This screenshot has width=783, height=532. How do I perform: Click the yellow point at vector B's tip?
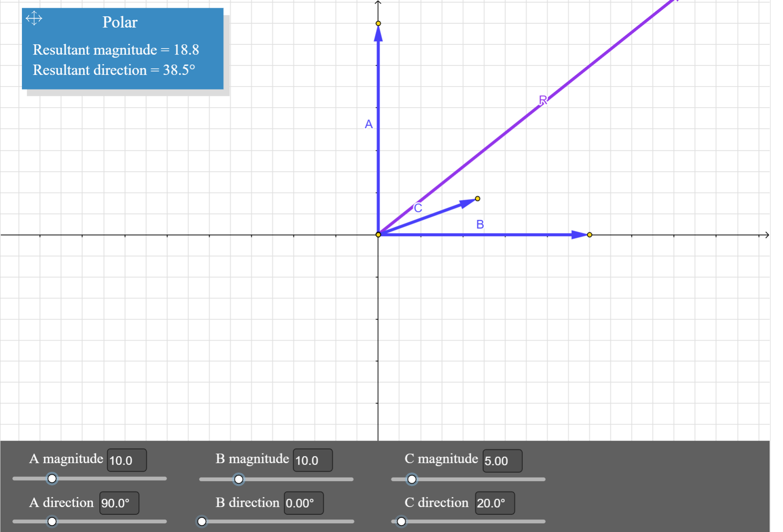click(x=590, y=234)
